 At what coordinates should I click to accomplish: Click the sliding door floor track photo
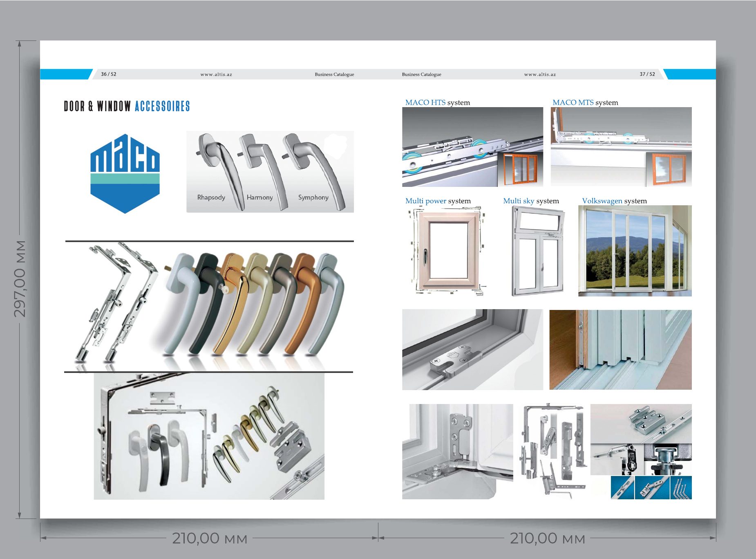click(x=620, y=350)
